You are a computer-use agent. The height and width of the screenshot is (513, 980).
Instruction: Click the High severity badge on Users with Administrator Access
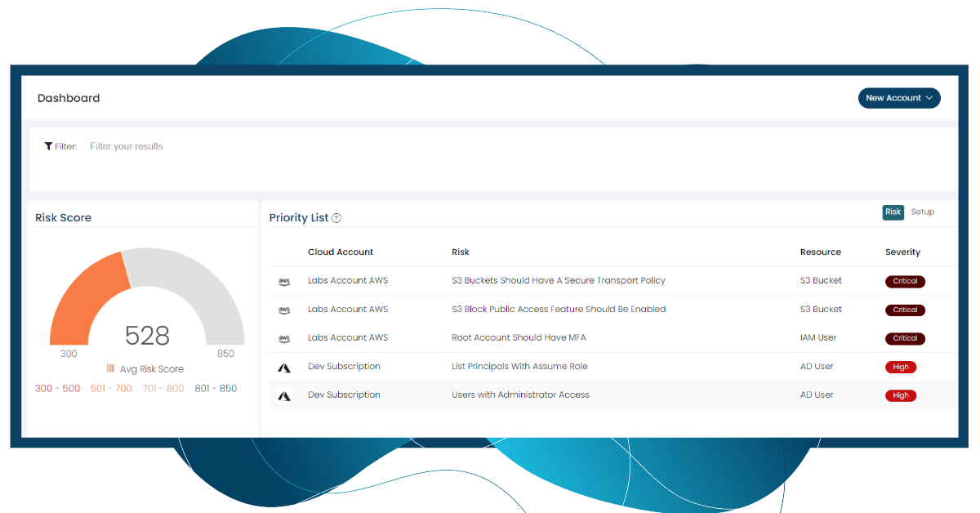(900, 395)
